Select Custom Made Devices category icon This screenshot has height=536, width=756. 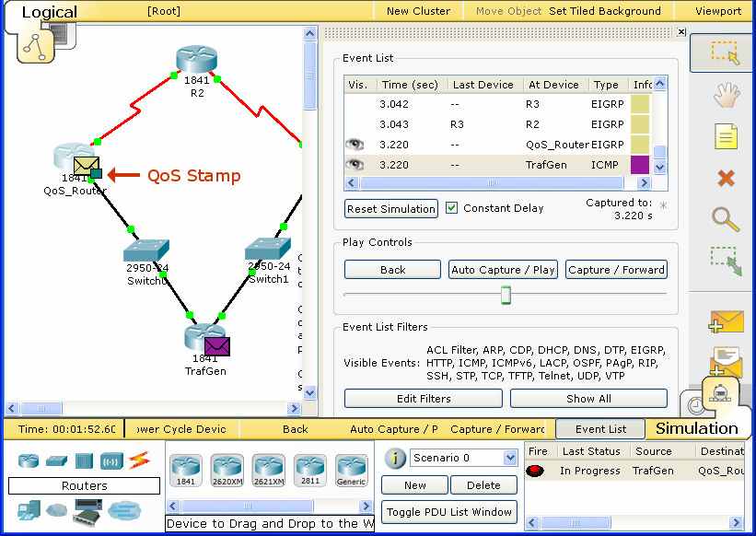pos(87,512)
